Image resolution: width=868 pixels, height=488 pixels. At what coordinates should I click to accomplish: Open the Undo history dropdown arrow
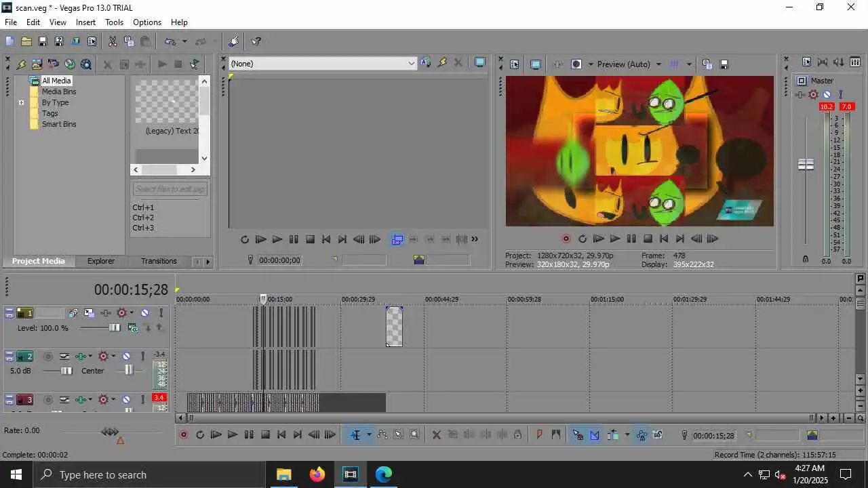point(184,41)
